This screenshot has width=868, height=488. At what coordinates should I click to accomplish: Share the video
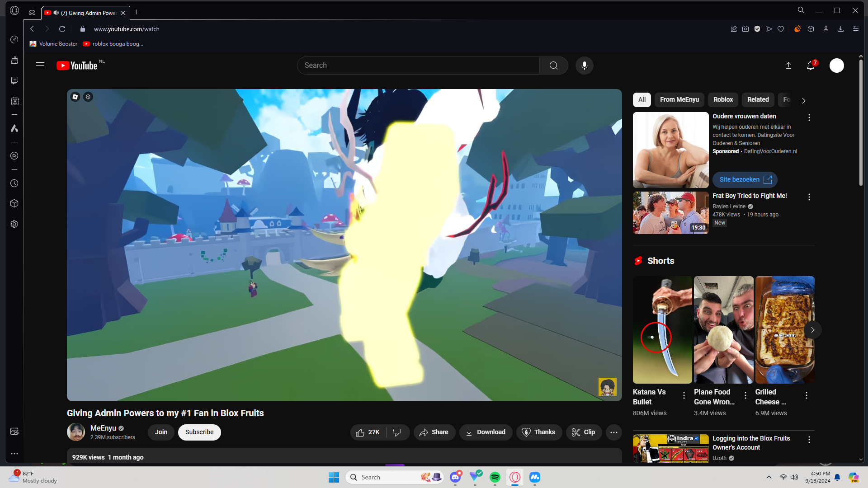[x=434, y=432]
